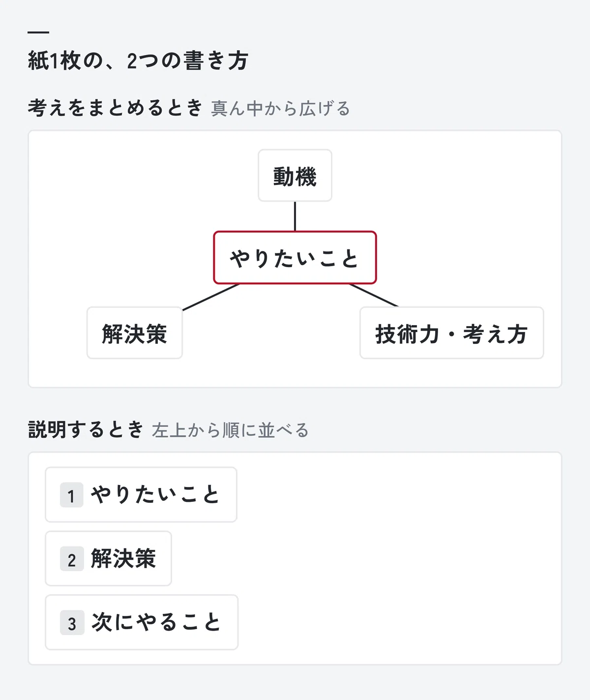Select the red-bordered やりたいこと center node
590x700 pixels.
(295, 258)
